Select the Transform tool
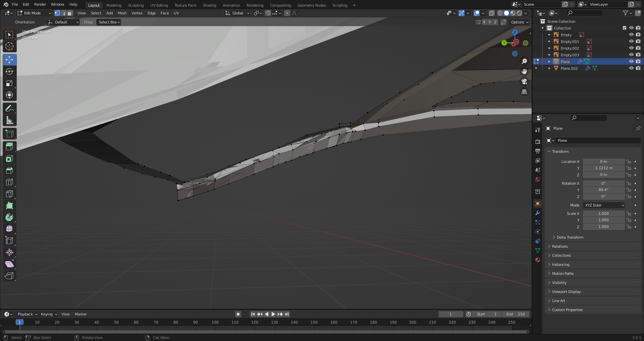 point(9,95)
